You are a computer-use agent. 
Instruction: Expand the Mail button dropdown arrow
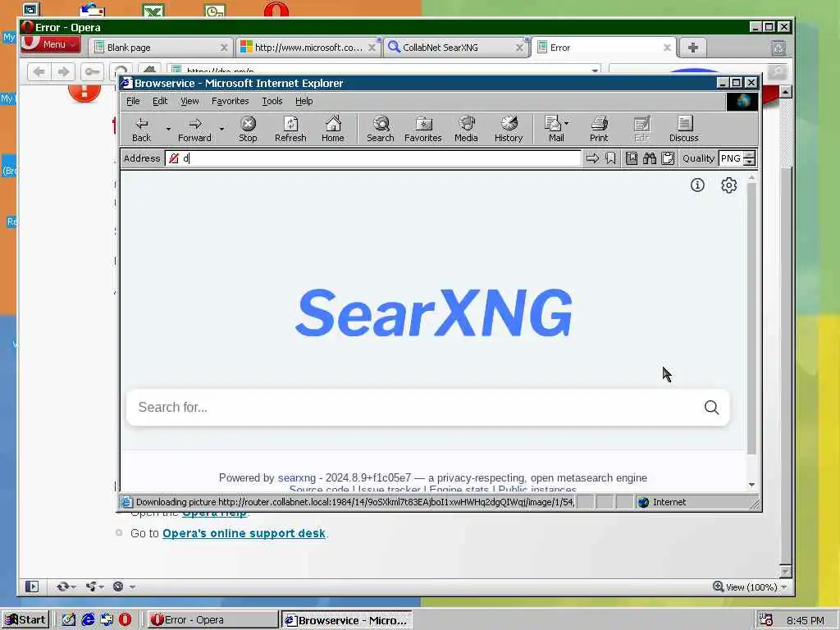tap(566, 123)
